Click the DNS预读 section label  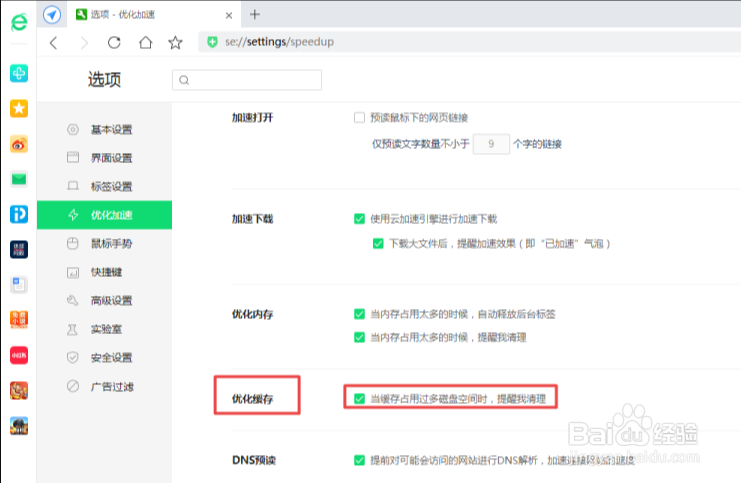(254, 460)
